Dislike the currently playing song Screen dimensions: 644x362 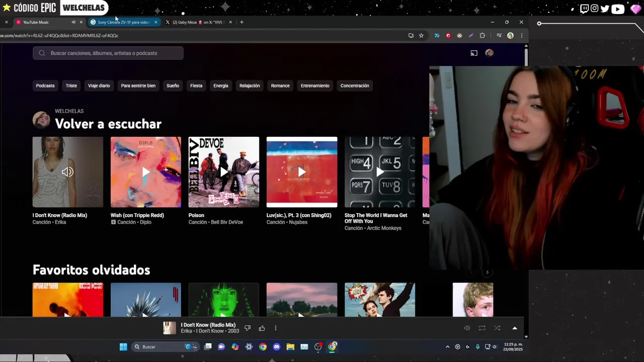click(x=247, y=328)
